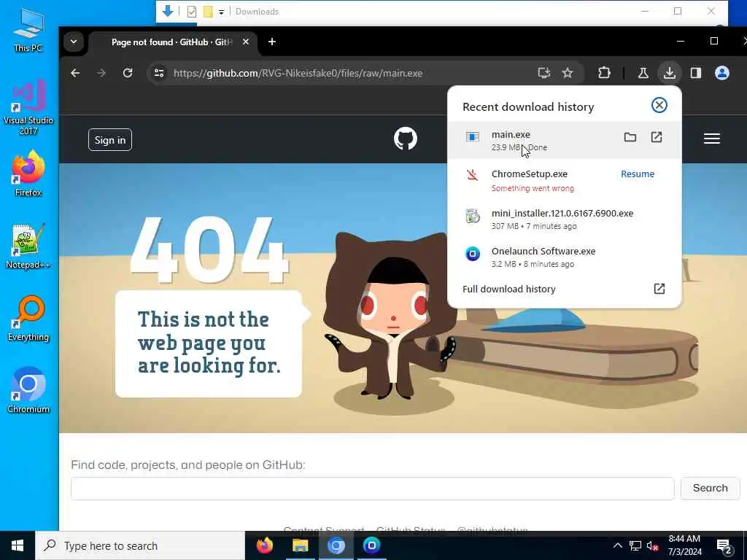Switch to File Explorer in the taskbar
The image size is (747, 560).
(300, 545)
